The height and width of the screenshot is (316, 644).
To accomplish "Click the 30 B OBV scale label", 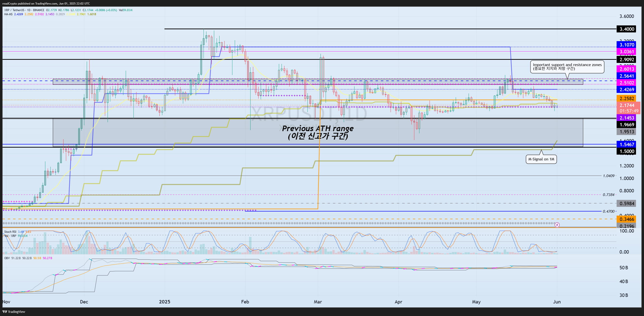I will (624, 295).
